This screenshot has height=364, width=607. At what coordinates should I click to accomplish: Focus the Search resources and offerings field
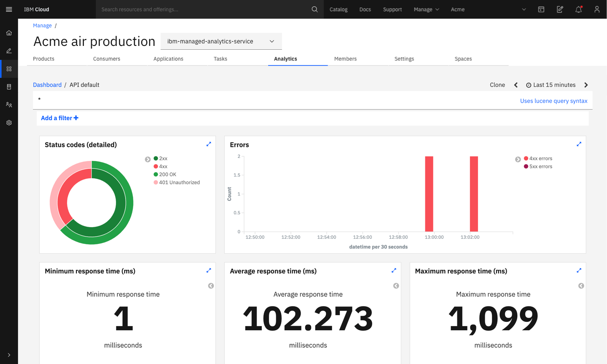(204, 9)
